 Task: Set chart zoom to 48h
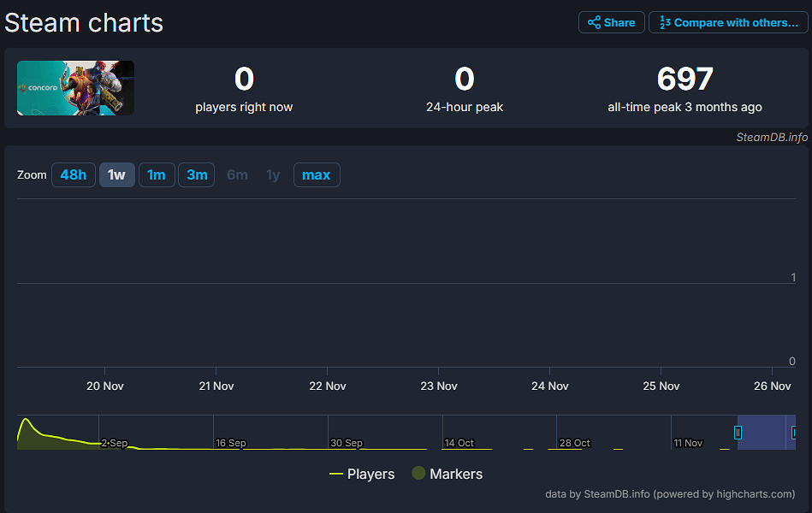[x=74, y=175]
